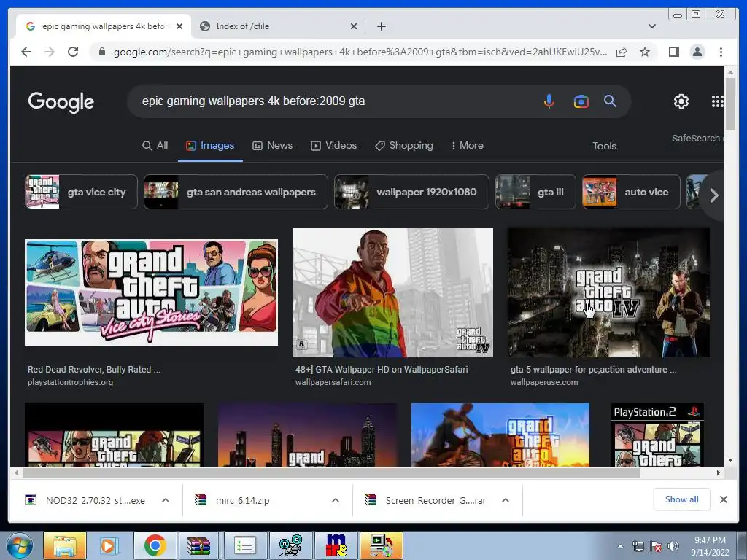Visit wallpapersafari.com source link
The image size is (747, 560).
333,382
